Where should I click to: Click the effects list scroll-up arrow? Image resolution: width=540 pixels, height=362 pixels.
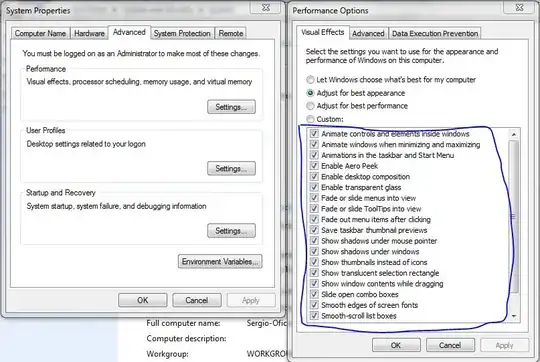pyautogui.click(x=514, y=134)
